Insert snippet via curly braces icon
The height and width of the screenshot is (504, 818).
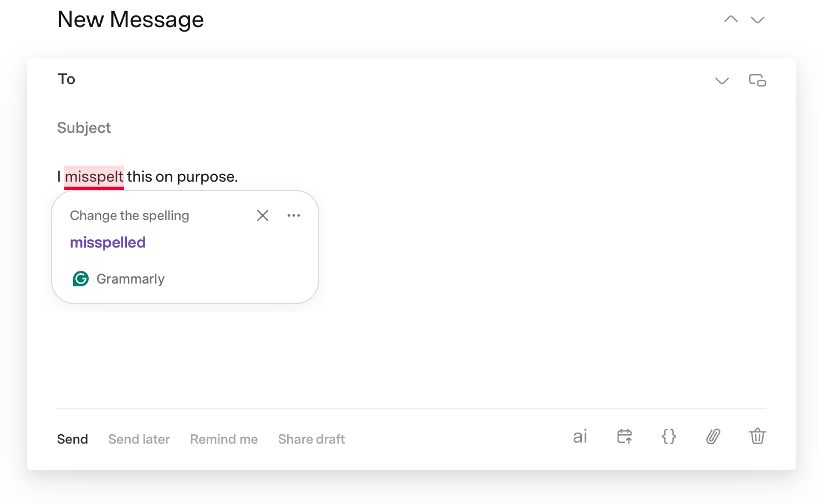[x=669, y=436]
